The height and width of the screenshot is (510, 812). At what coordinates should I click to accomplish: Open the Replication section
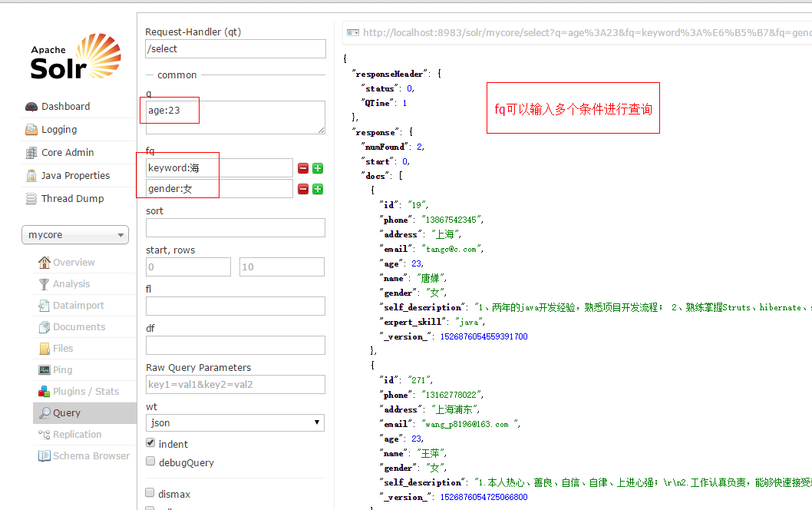[x=78, y=434]
